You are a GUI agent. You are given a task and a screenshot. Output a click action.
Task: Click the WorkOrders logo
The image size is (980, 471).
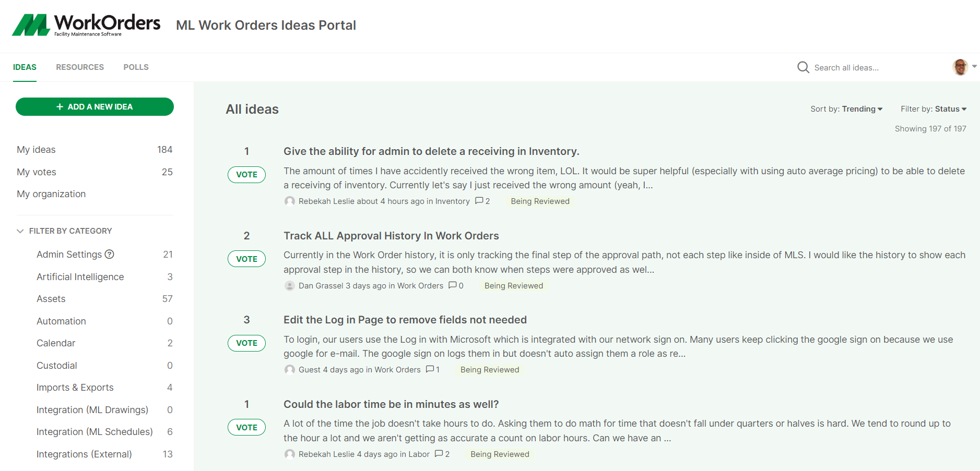86,25
